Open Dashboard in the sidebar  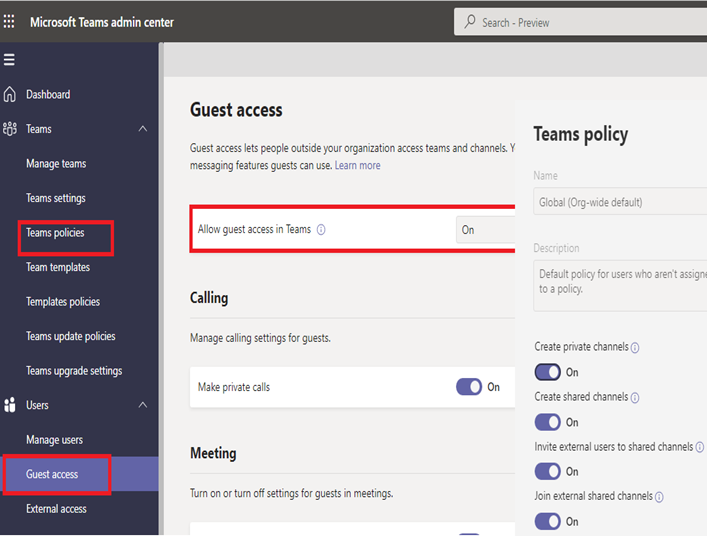tap(48, 94)
